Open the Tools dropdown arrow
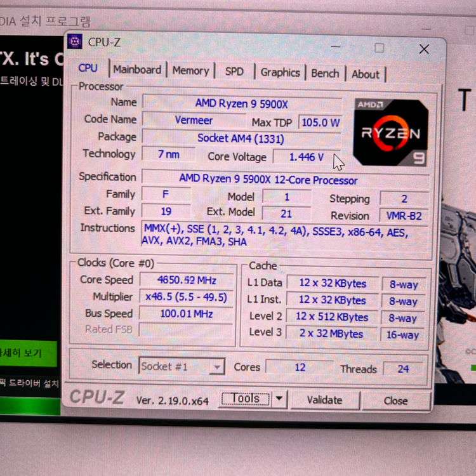 pos(279,399)
